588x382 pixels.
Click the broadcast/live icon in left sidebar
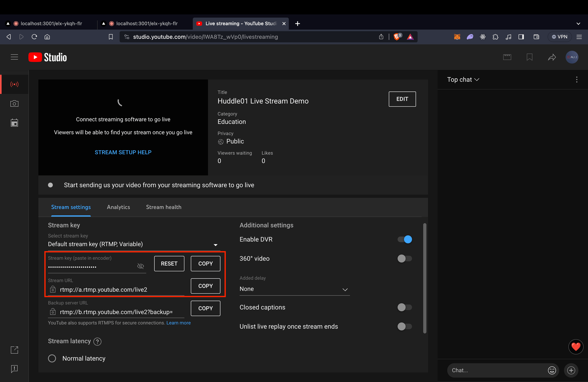[14, 84]
